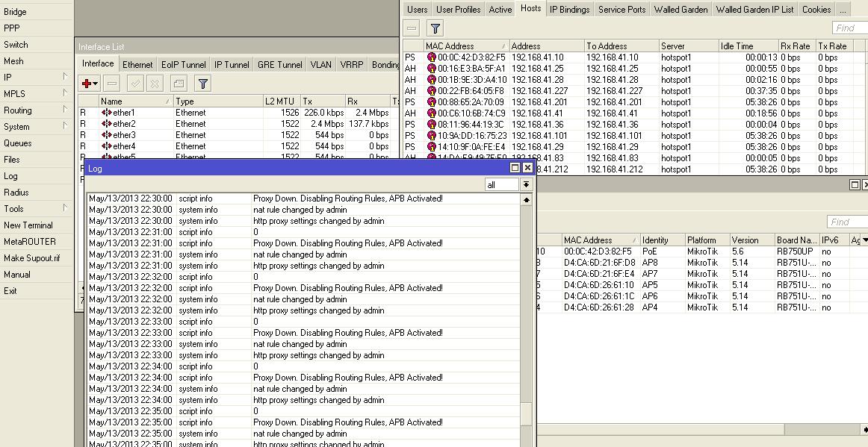Switch to the Walled Garden tab
The height and width of the screenshot is (447, 868).
[x=681, y=10]
